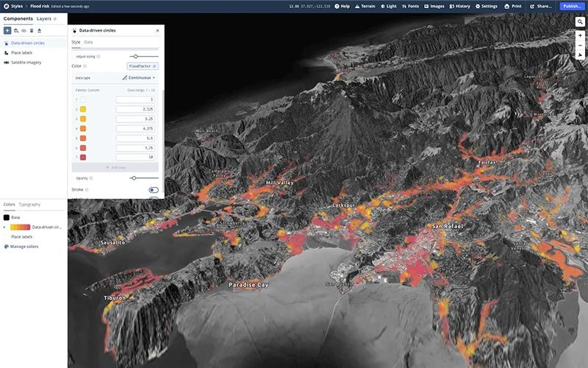Expand the Data-driven circles color group arrow
The image size is (588, 368).
(4, 227)
